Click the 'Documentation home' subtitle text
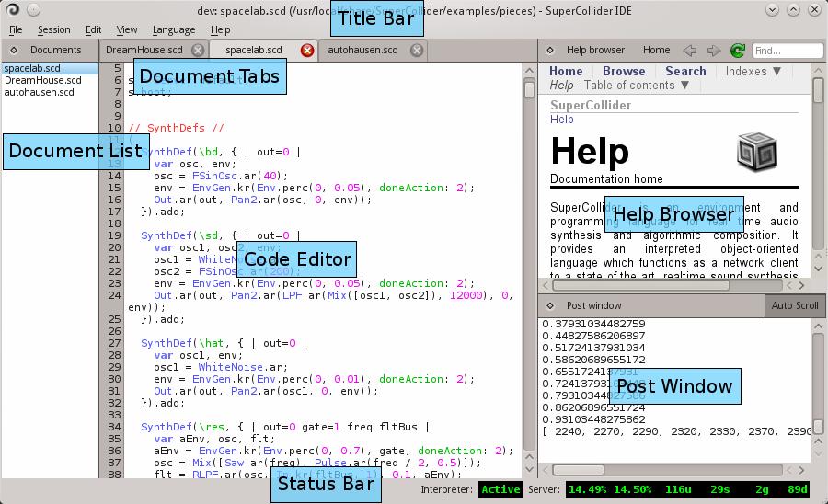The width and height of the screenshot is (828, 504). [x=606, y=179]
